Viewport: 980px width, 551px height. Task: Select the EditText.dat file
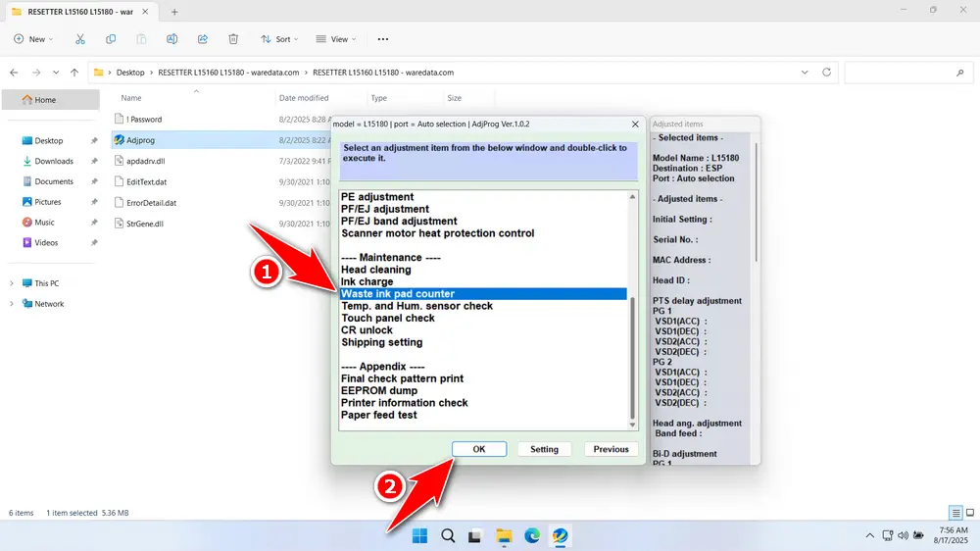(x=146, y=182)
